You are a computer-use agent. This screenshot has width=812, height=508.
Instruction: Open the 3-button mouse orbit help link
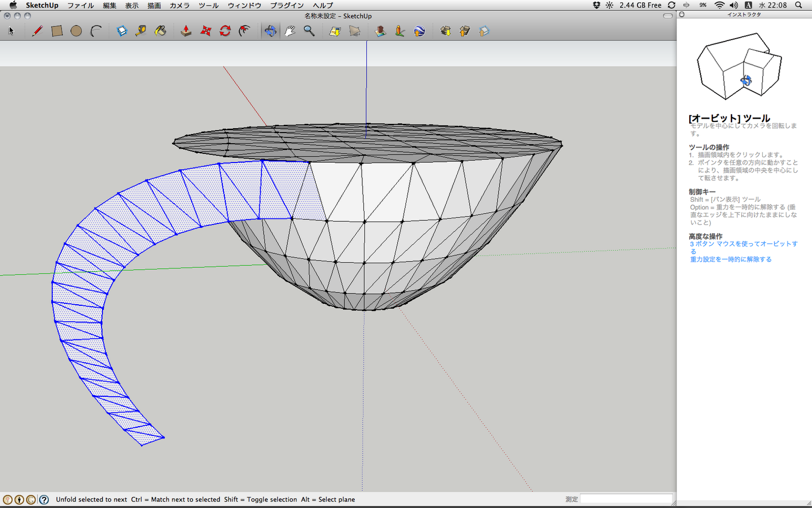click(x=743, y=244)
